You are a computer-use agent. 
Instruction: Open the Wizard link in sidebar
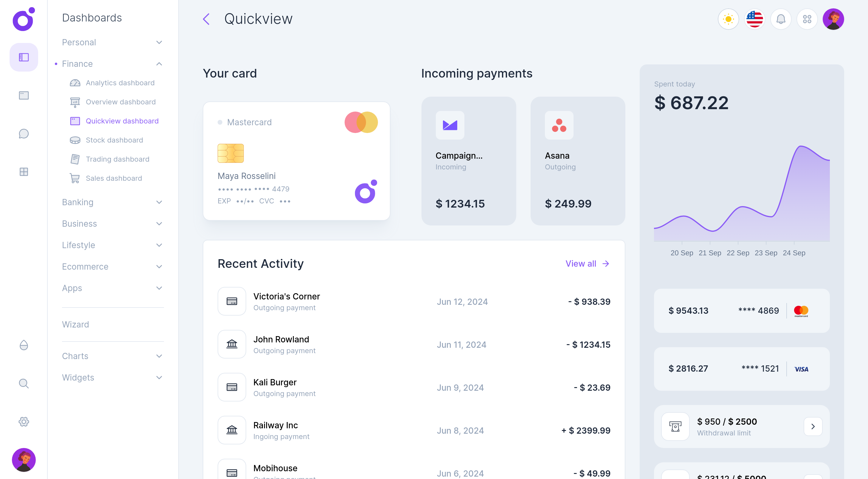click(x=75, y=324)
